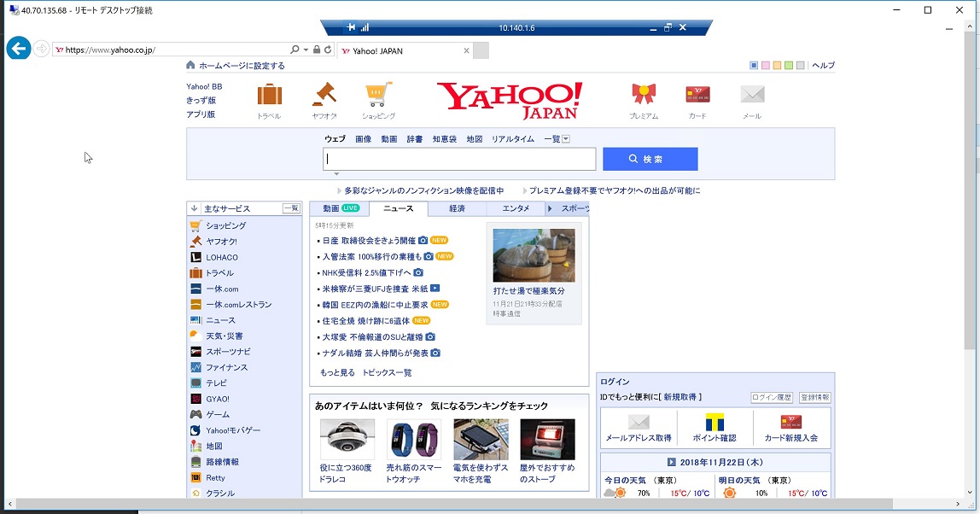Viewport: 980px width, 514px height.
Task: Open Retty in the services list
Action: pyautogui.click(x=216, y=478)
